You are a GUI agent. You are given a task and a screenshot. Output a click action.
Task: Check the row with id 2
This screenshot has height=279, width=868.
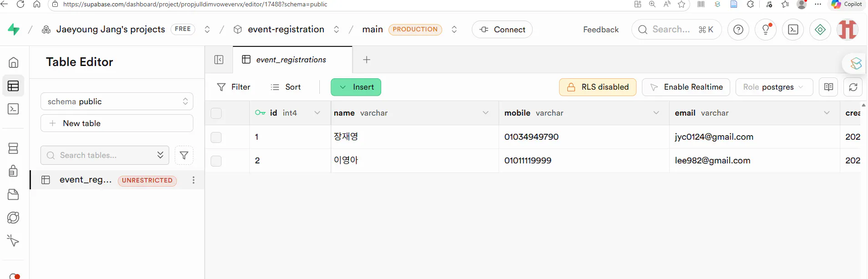216,161
